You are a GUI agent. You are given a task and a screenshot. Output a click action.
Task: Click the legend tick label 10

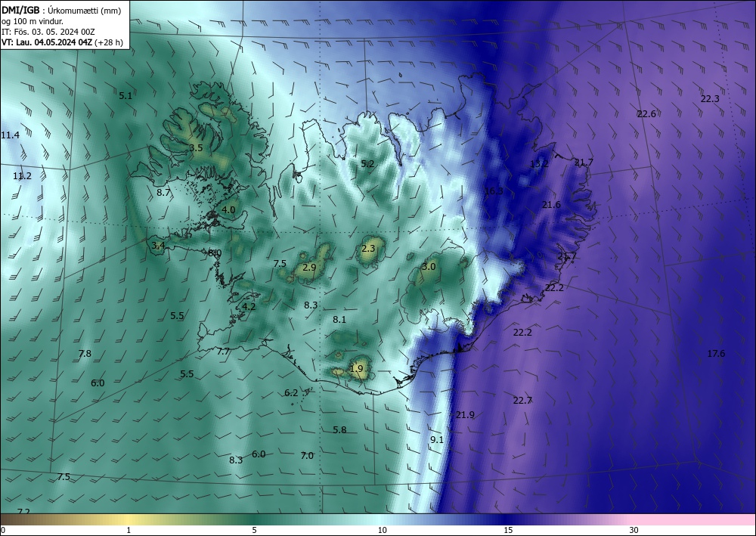pos(382,530)
